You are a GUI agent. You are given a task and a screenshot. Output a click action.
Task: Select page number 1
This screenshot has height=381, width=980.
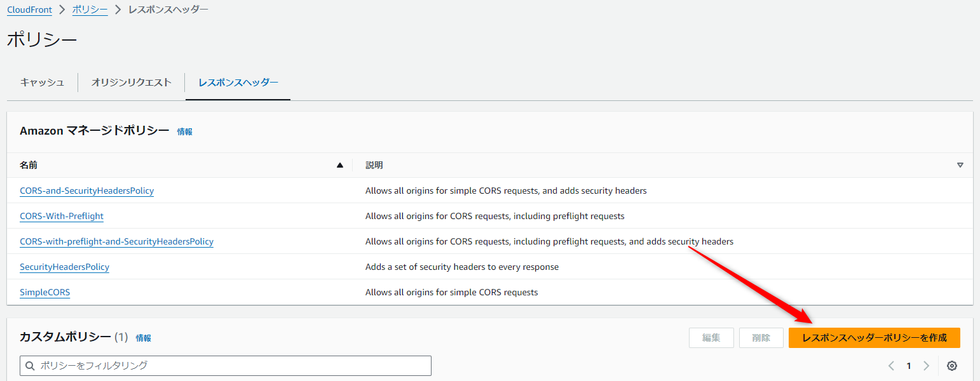click(x=909, y=366)
